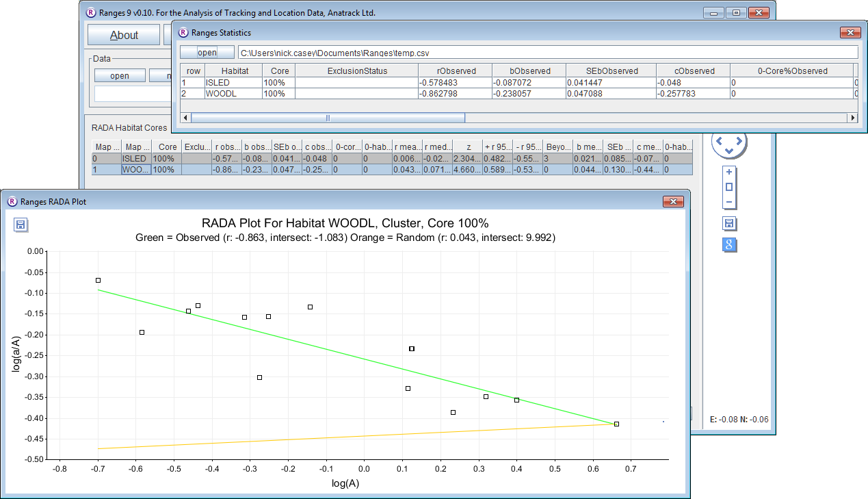Viewport: 868px width, 499px height.
Task: Save the map using the disk icon
Action: pyautogui.click(x=730, y=224)
